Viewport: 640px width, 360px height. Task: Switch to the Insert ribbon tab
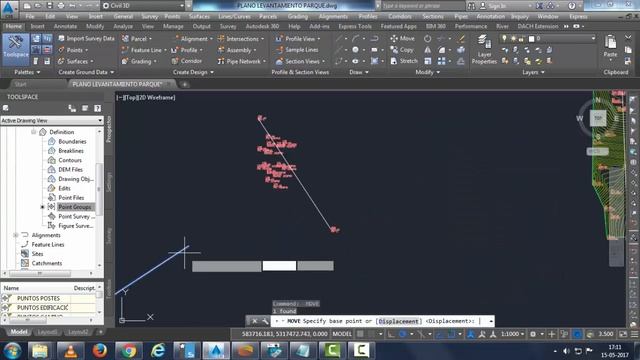click(38, 26)
